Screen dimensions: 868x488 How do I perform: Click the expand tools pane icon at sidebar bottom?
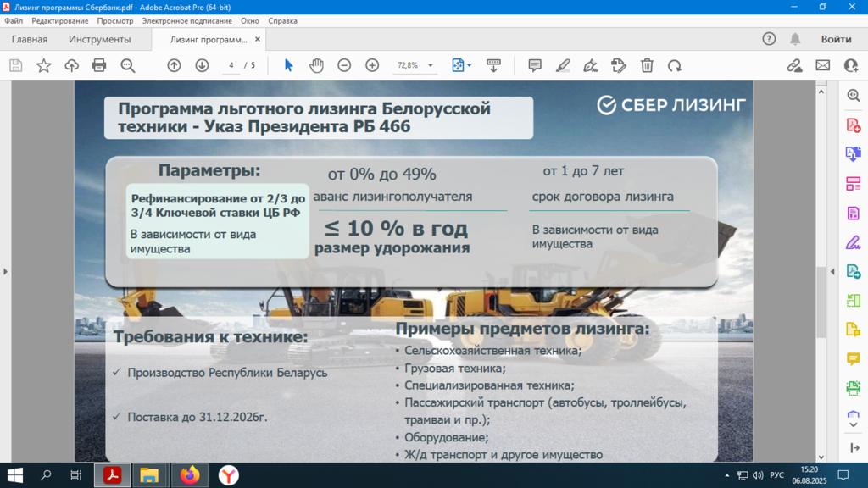tap(854, 447)
